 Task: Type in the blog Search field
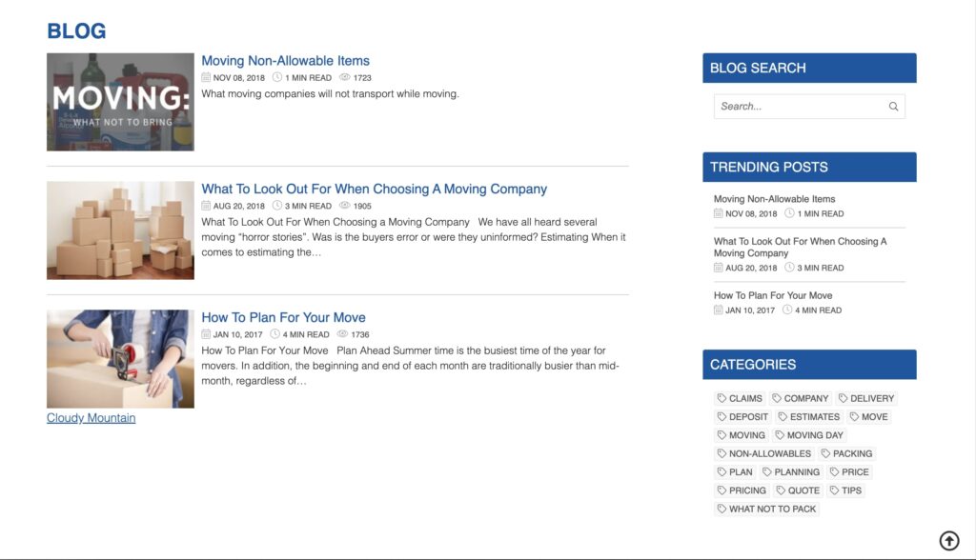click(x=799, y=107)
